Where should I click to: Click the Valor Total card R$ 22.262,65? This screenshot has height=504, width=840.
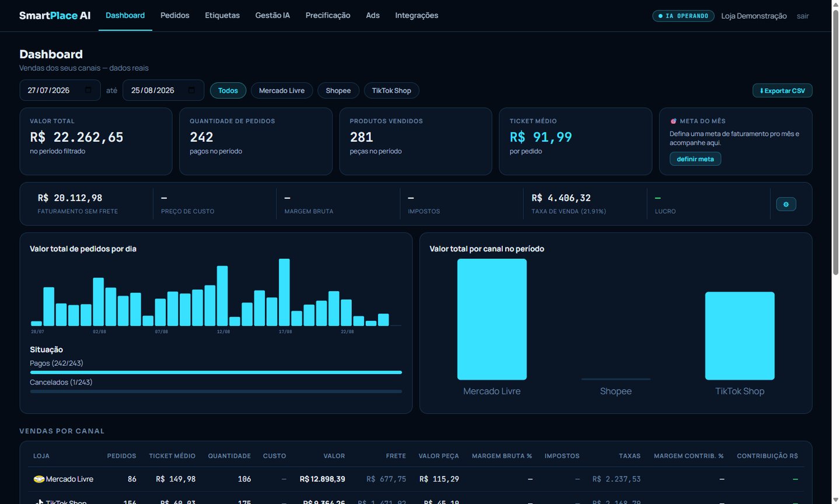(96, 141)
